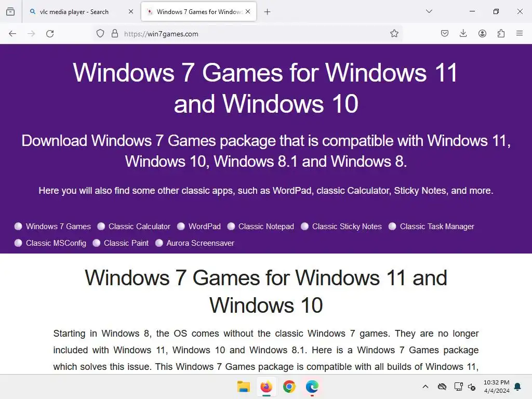Open the notifications bell icon
This screenshot has height=399, width=532.
pyautogui.click(x=518, y=387)
